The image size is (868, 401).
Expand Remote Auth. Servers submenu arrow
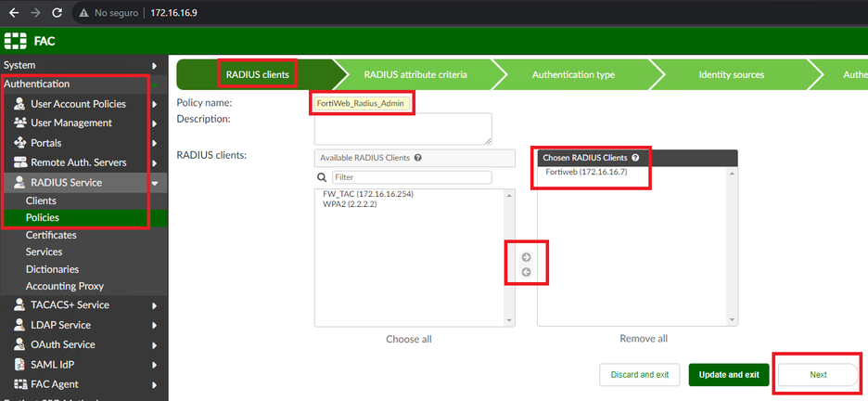pyautogui.click(x=155, y=162)
